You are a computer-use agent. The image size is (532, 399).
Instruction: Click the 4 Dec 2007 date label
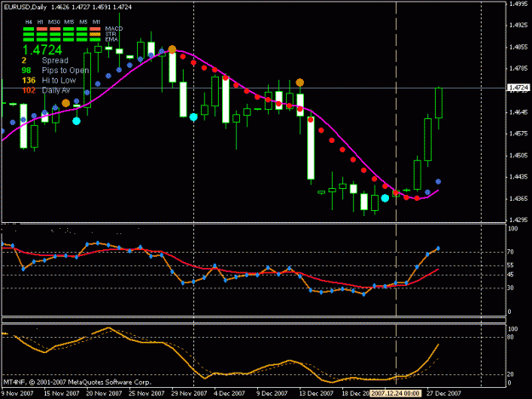[229, 393]
